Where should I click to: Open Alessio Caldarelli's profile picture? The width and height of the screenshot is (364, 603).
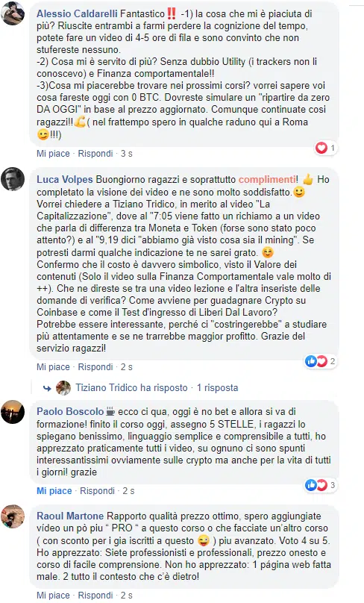[x=13, y=13]
